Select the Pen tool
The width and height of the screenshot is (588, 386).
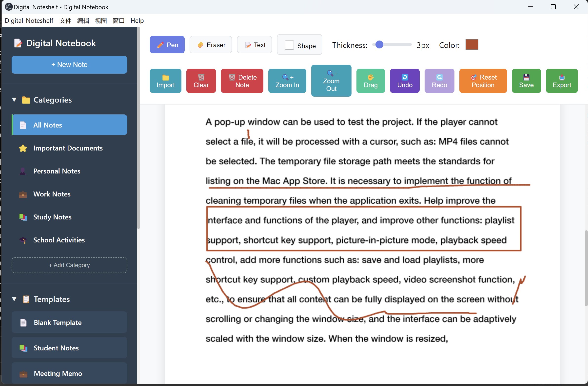click(x=167, y=45)
